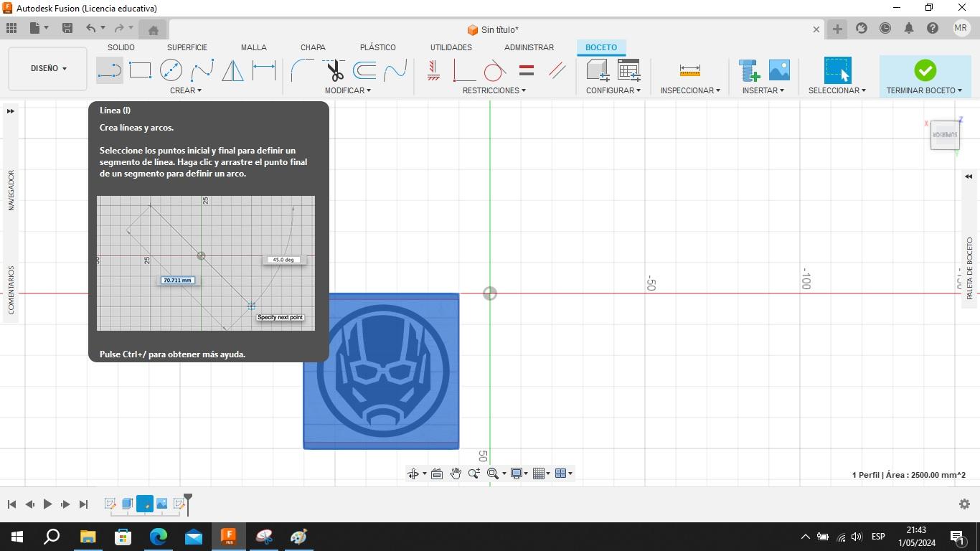The width and height of the screenshot is (980, 551).
Task: Activate the Select tool icon
Action: pos(837,70)
